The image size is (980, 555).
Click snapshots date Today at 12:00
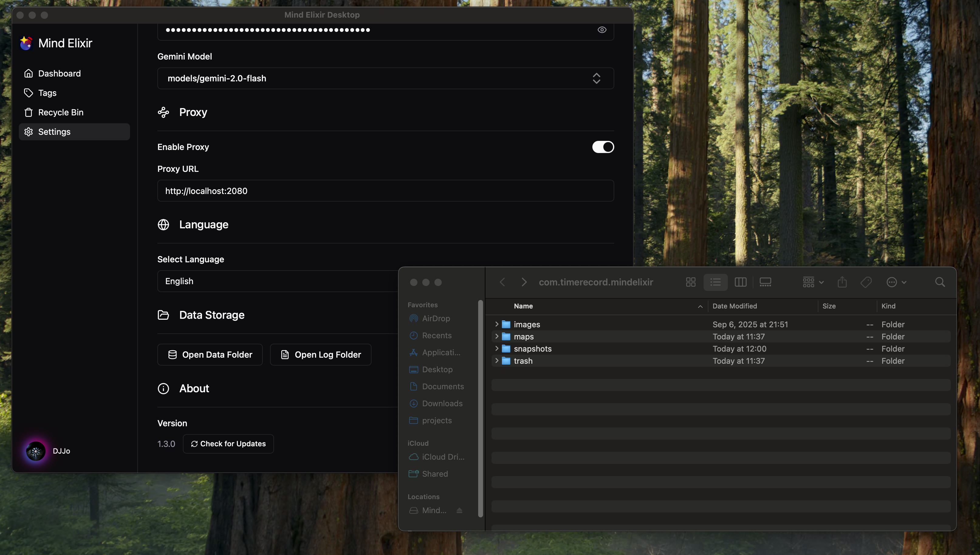click(739, 349)
